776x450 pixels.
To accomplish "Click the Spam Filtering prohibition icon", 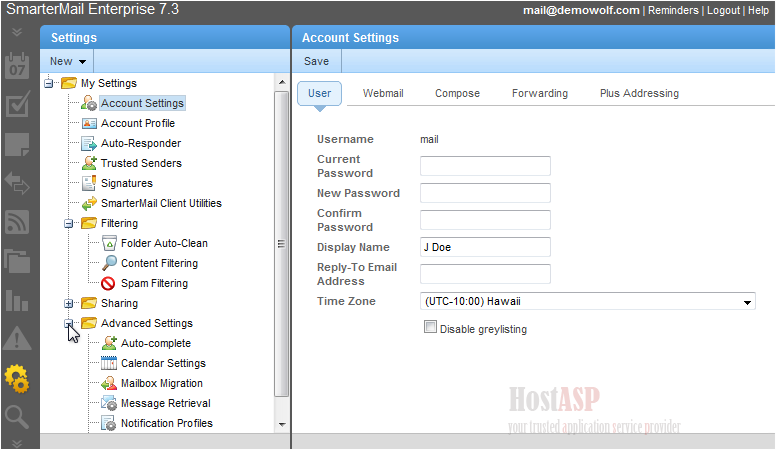I will pos(108,283).
